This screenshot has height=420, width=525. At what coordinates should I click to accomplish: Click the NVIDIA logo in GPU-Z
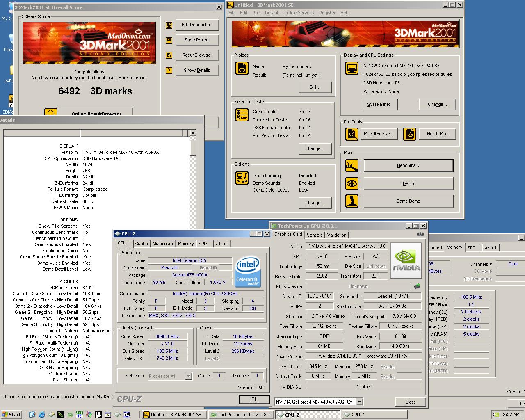click(x=406, y=261)
